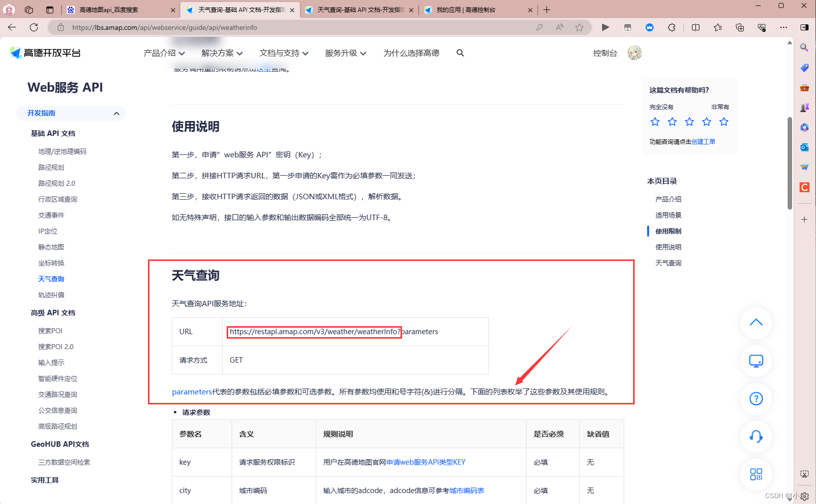This screenshot has width=816, height=504.
Task: Click the user avatar in header
Action: point(635,53)
